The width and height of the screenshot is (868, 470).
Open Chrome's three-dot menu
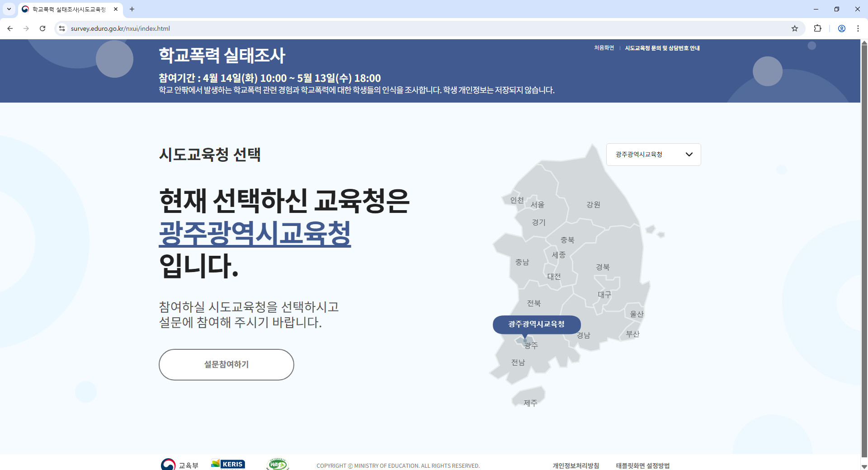pyautogui.click(x=858, y=28)
